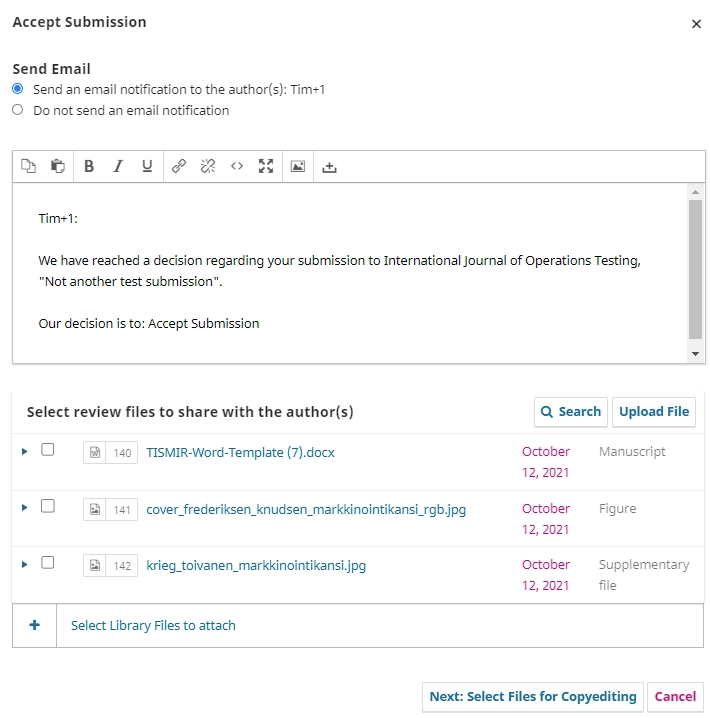Open source code view in editor
The image size is (710, 718).
tap(237, 167)
